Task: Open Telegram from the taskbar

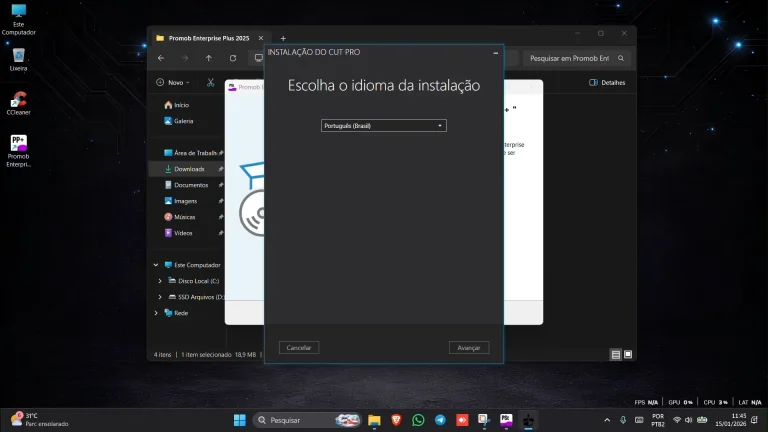Action: [x=440, y=420]
